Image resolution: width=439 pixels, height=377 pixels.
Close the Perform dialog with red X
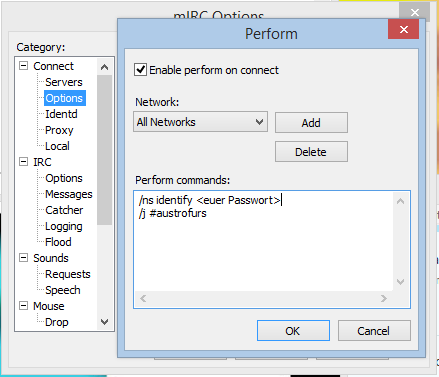[x=404, y=29]
